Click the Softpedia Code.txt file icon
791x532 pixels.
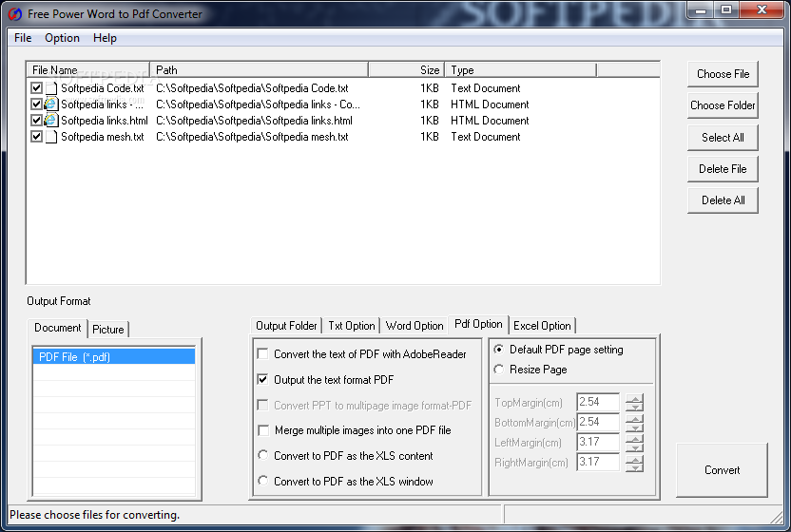point(51,88)
